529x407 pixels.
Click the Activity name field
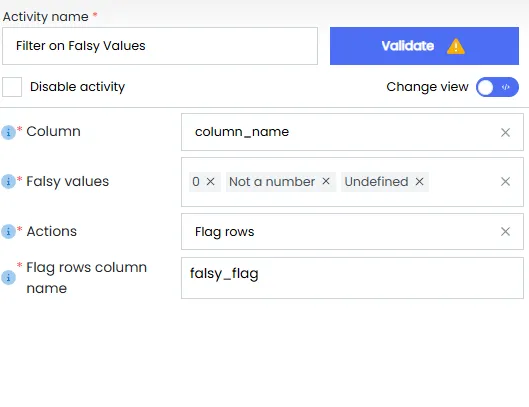click(x=160, y=46)
